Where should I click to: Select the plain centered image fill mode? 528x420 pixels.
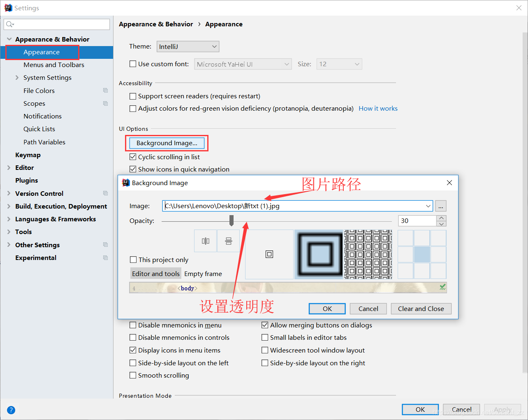click(x=269, y=254)
